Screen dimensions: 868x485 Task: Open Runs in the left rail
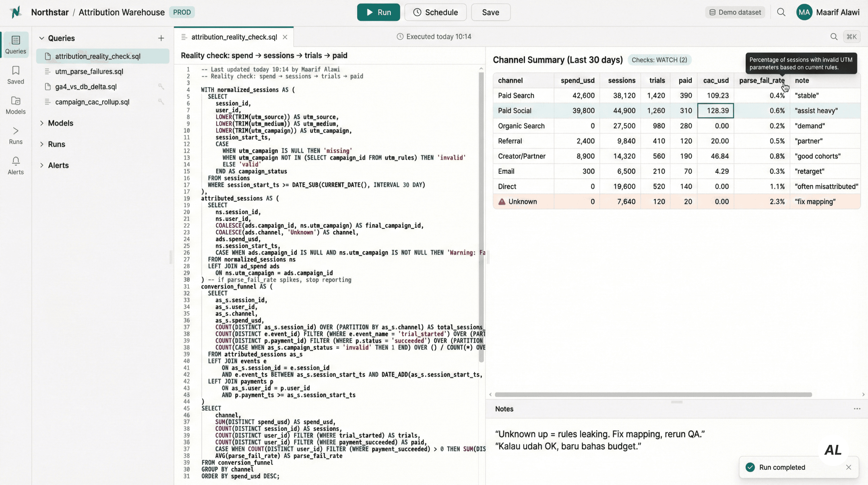(x=15, y=135)
